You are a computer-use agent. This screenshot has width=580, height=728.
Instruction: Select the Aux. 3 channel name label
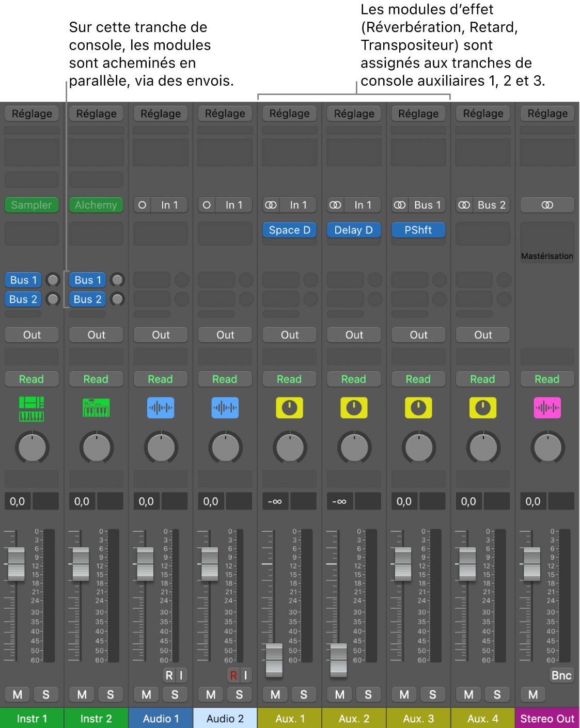418,718
